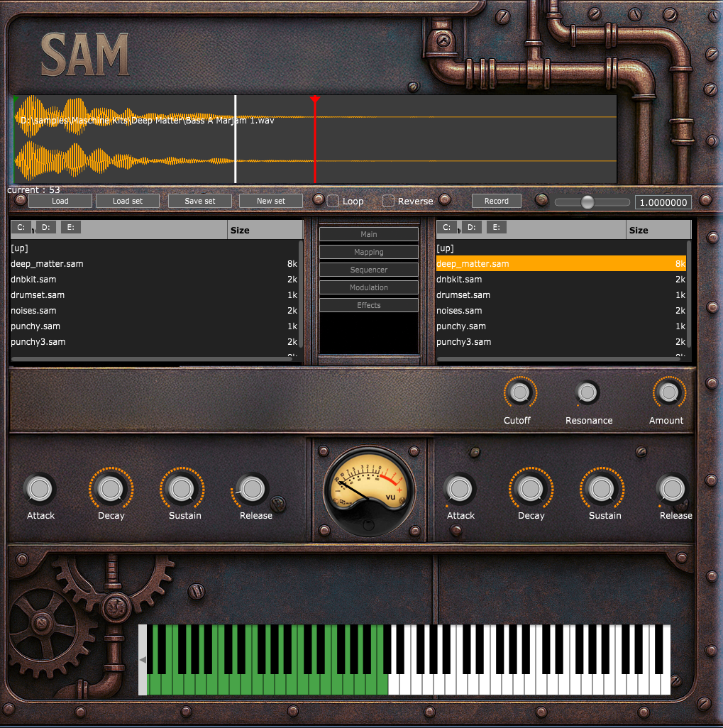Enable Loop playback
Screen dimensions: 723x728
point(333,201)
